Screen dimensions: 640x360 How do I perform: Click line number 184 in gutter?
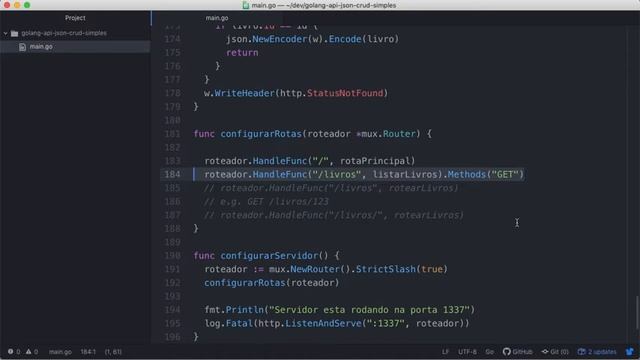point(172,174)
